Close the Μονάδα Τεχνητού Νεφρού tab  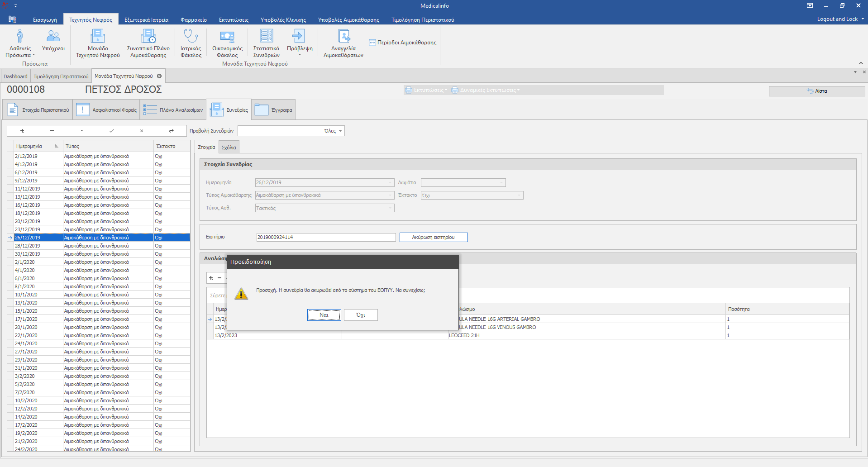tap(159, 76)
